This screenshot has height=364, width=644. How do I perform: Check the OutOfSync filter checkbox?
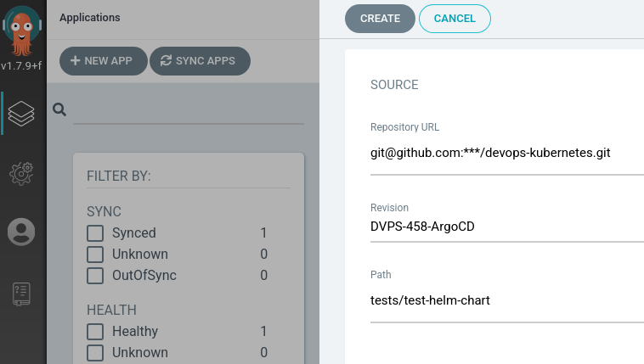click(x=95, y=276)
